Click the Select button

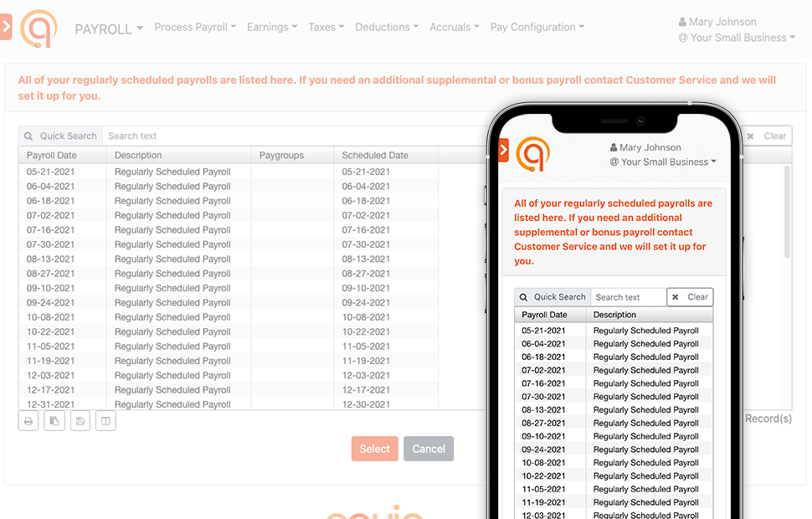[x=375, y=449]
